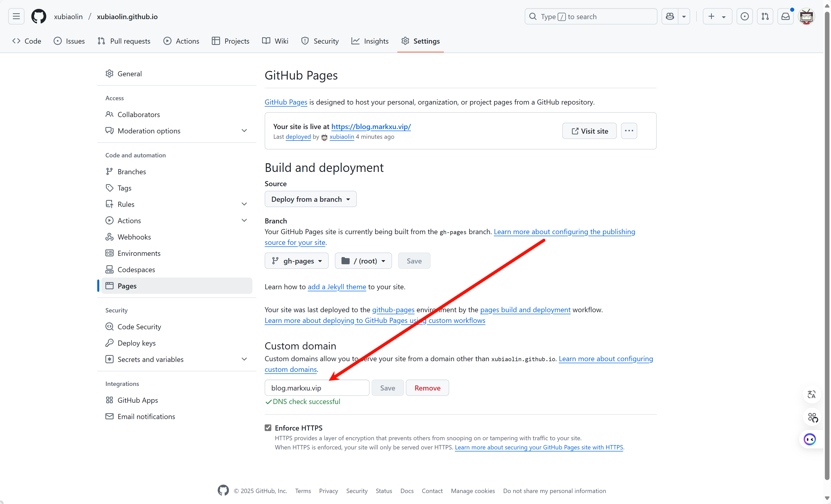This screenshot has height=504, width=831.
Task: Click the GitHub Octocat logo in the header
Action: tap(39, 17)
